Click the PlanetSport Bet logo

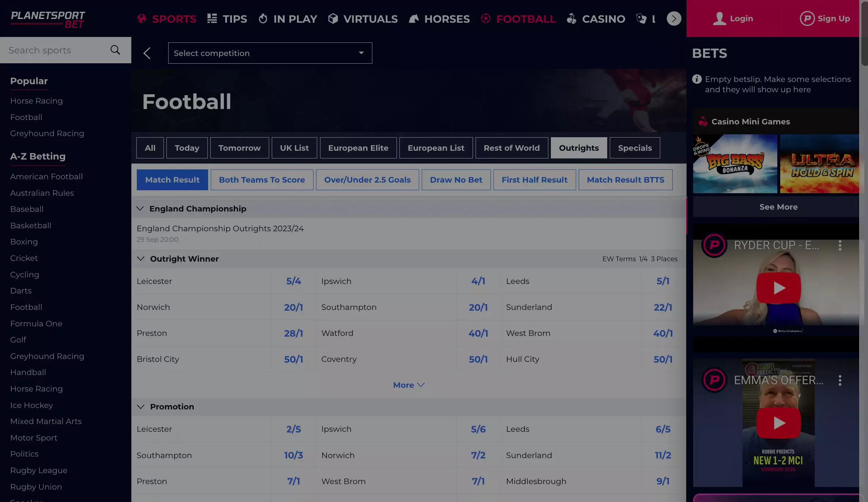pos(48,19)
